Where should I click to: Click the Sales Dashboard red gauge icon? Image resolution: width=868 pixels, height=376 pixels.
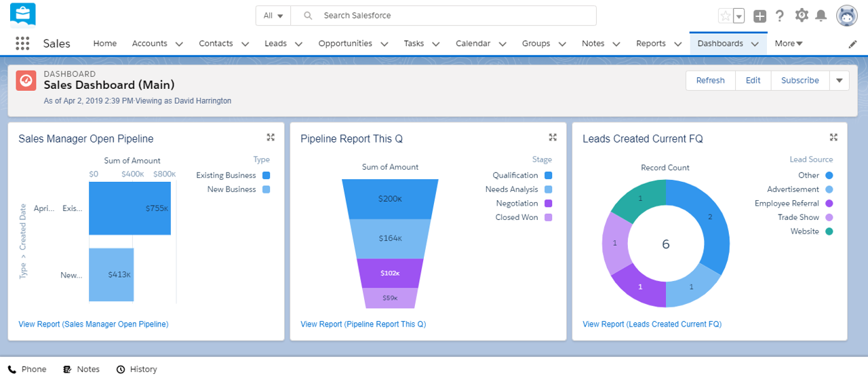point(26,80)
